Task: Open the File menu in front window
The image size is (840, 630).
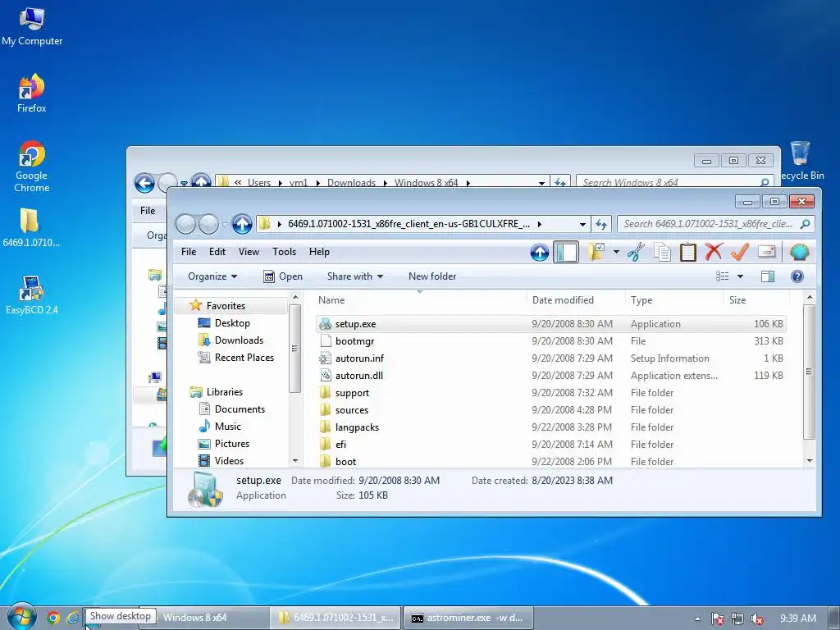Action: pos(189,252)
